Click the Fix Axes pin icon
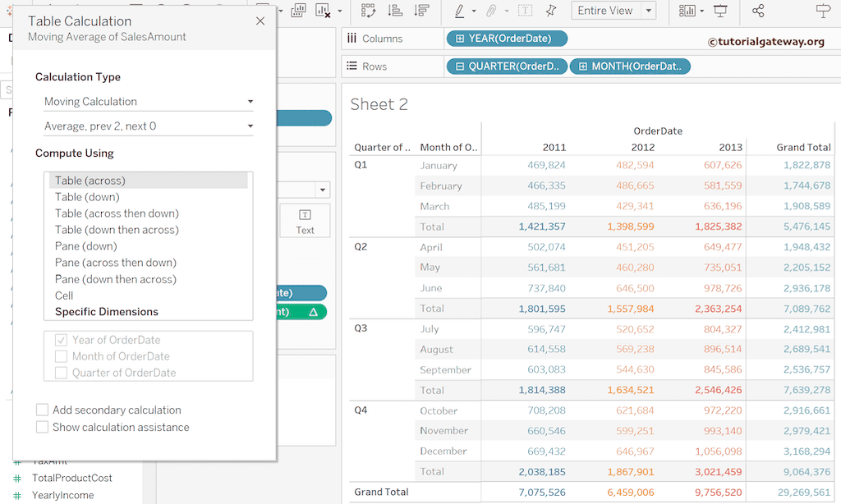This screenshot has height=504, width=841. point(551,11)
